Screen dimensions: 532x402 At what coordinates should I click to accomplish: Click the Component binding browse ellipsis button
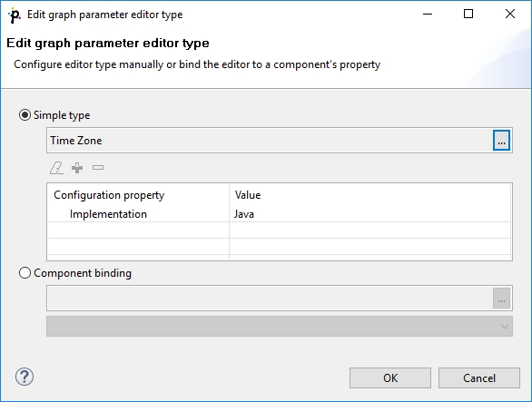(x=501, y=299)
